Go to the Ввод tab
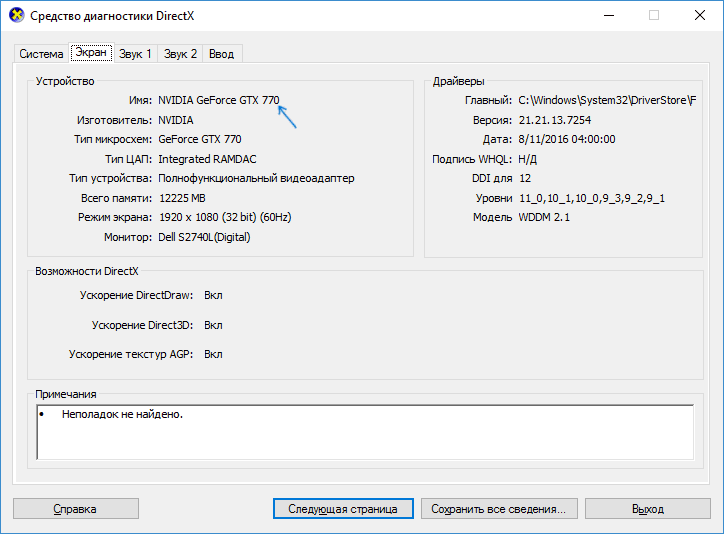The image size is (724, 534). 222,54
